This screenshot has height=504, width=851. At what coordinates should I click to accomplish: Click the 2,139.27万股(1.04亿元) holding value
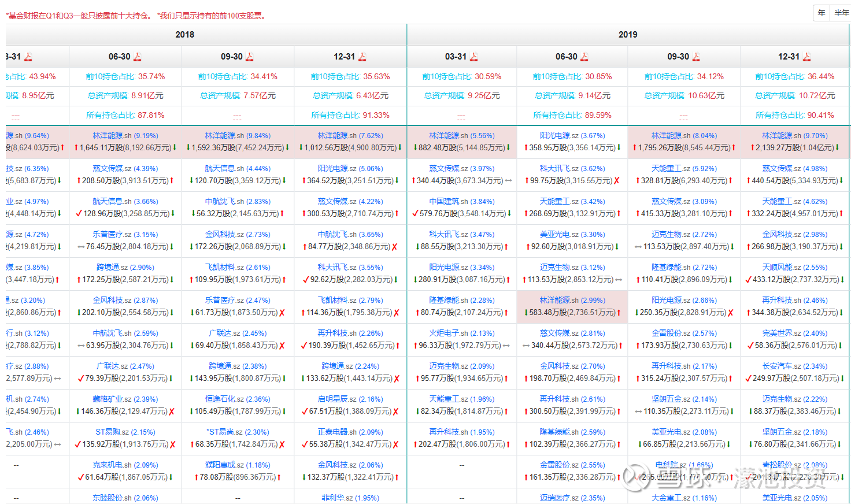pos(794,148)
